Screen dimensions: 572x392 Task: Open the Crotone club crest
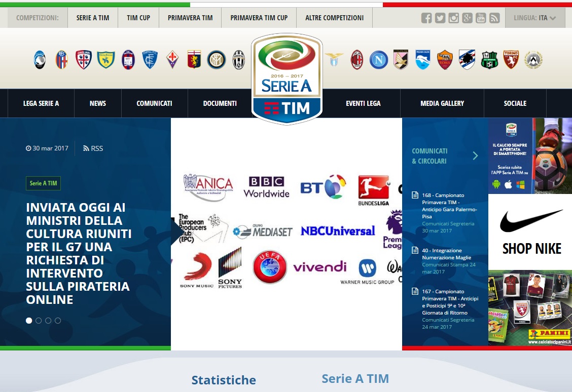pos(128,60)
